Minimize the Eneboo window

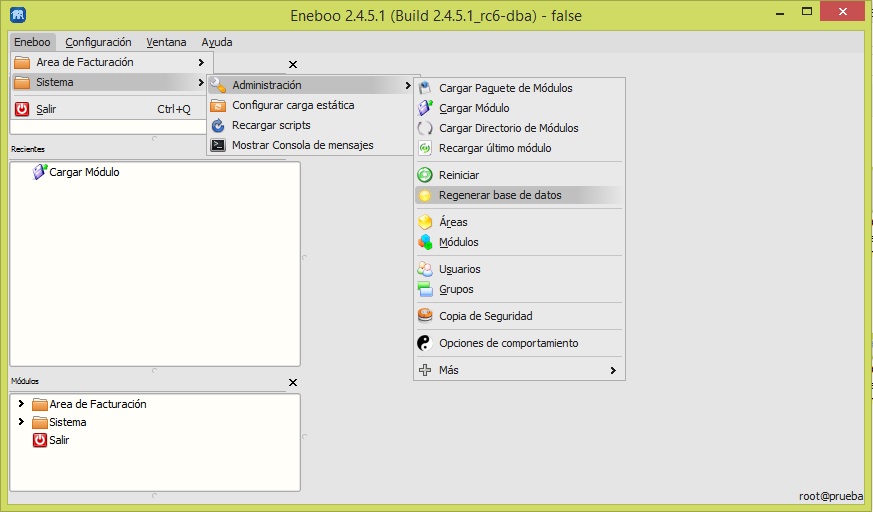coord(780,12)
